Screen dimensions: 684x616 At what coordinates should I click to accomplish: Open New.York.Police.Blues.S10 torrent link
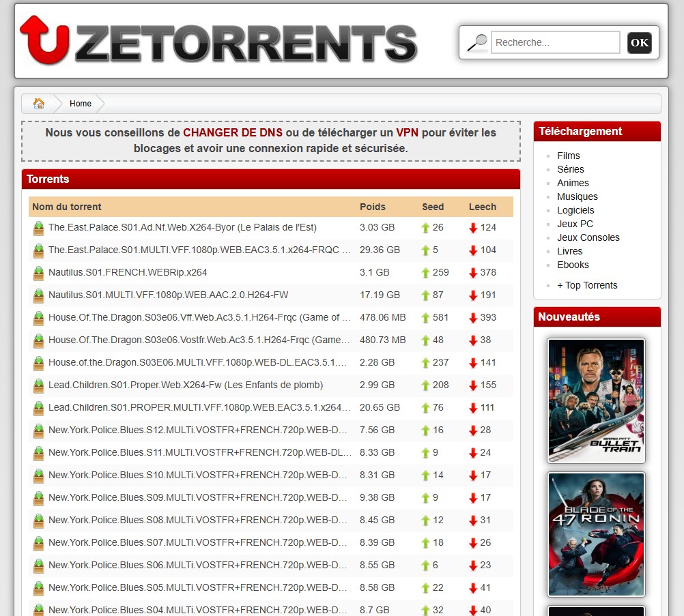click(197, 475)
